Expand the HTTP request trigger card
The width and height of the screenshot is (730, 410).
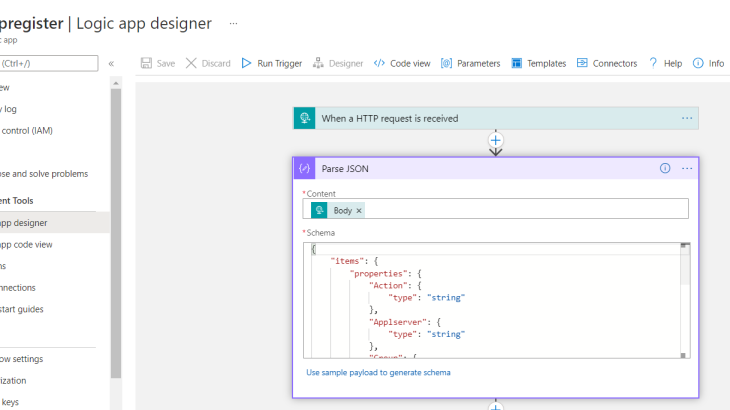pos(496,118)
